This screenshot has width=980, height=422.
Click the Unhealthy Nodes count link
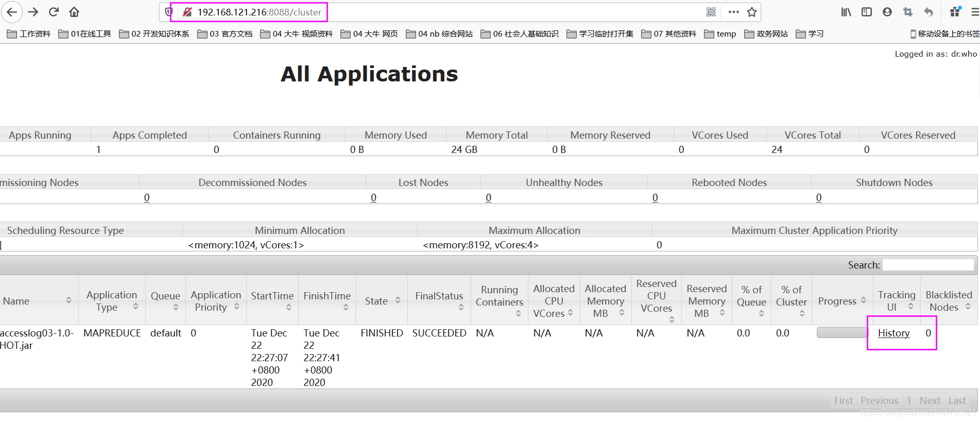coord(488,197)
